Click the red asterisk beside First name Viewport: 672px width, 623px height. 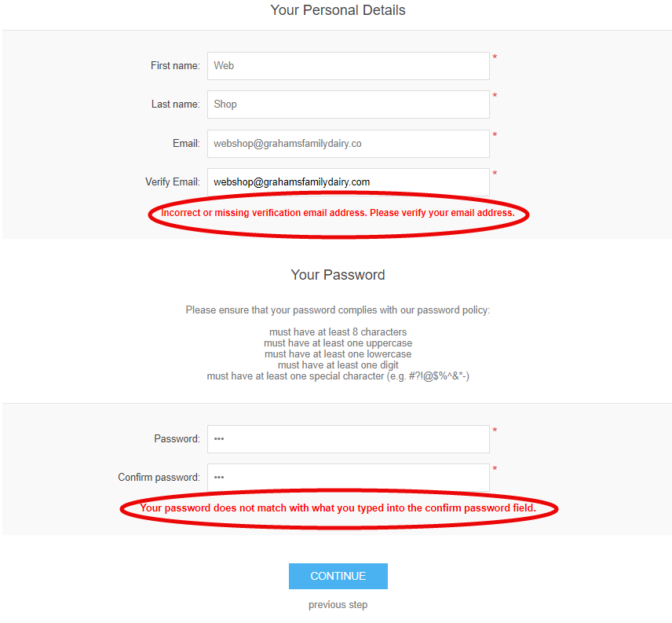[495, 57]
